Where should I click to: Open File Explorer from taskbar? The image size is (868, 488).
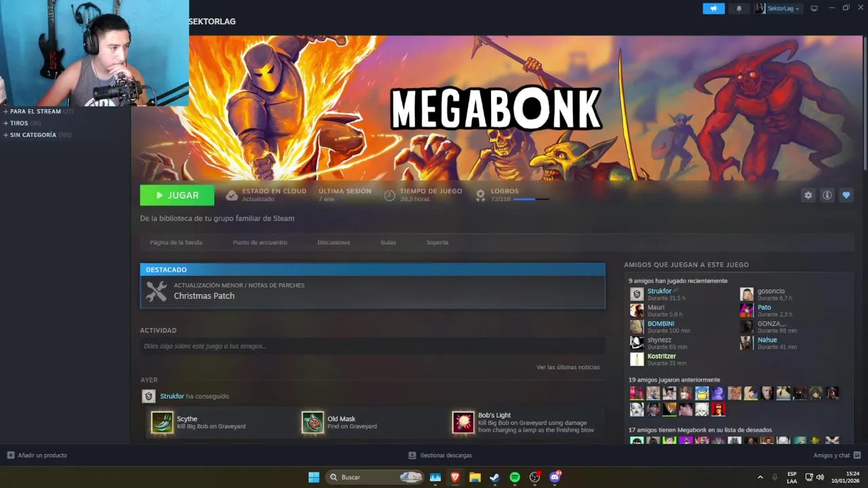tap(475, 477)
